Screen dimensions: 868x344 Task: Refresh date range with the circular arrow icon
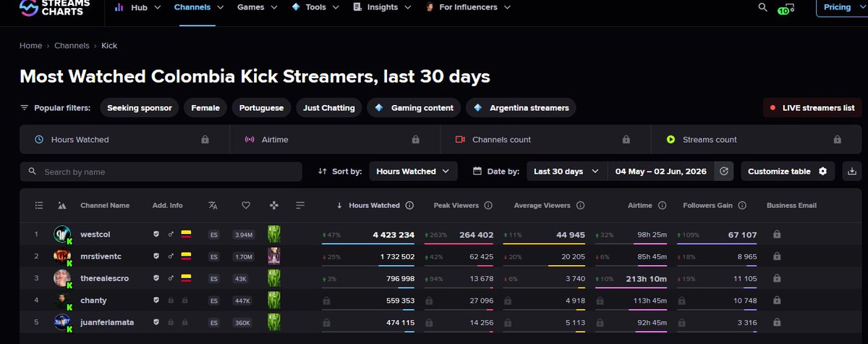tap(723, 172)
